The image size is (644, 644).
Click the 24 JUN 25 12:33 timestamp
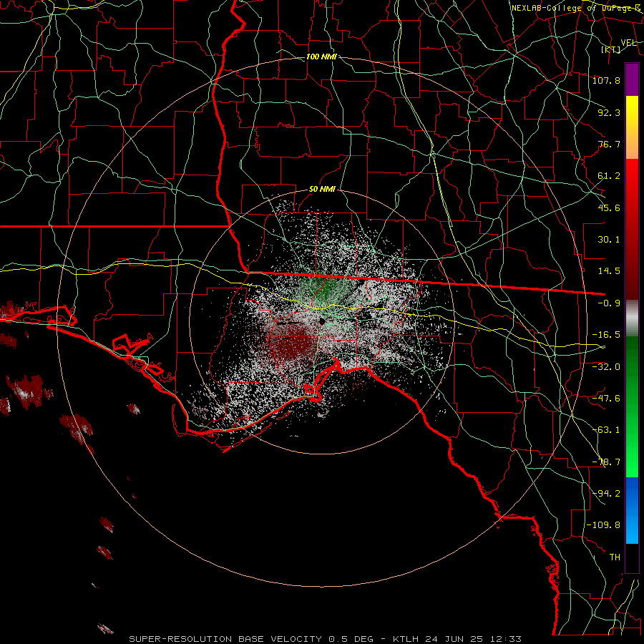(x=472, y=639)
